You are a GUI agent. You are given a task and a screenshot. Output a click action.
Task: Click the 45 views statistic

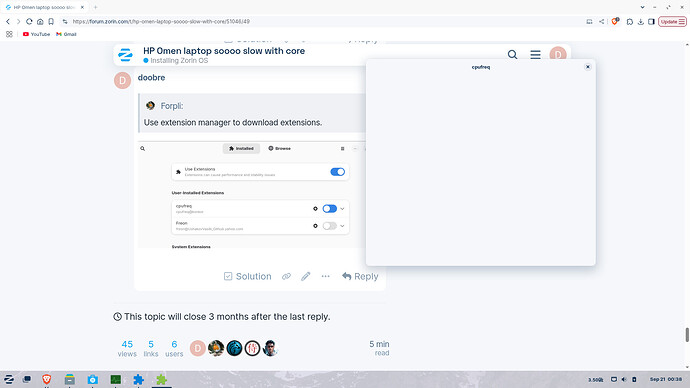[x=127, y=348]
